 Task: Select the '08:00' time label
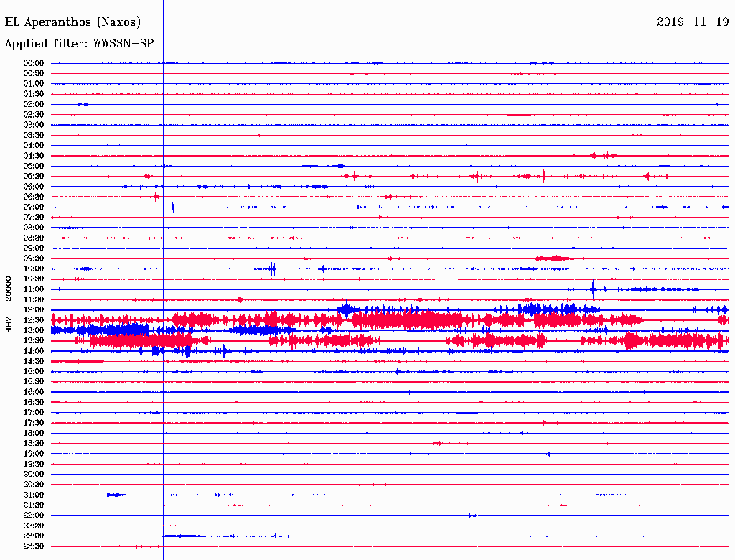click(34, 228)
